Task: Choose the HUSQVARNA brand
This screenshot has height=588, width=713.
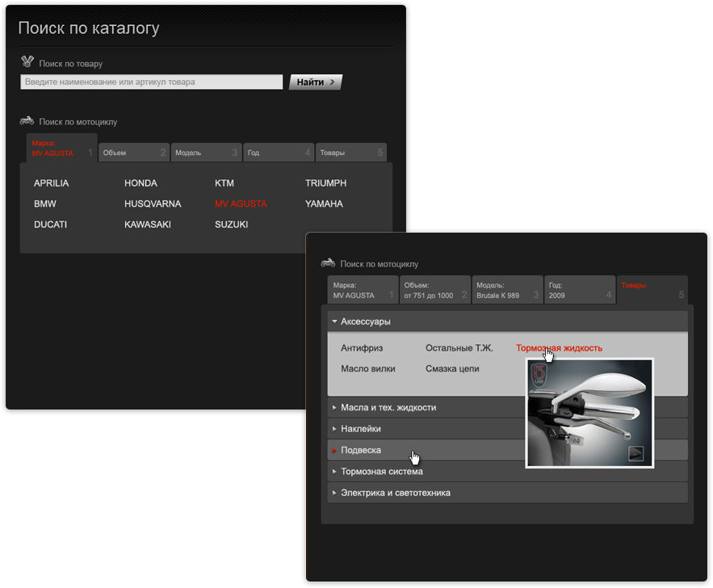Action: [153, 204]
